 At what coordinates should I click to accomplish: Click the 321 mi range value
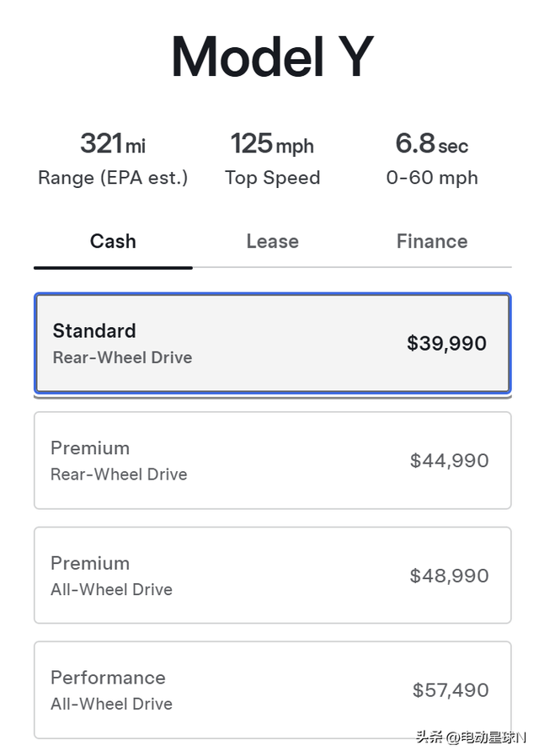click(x=113, y=144)
